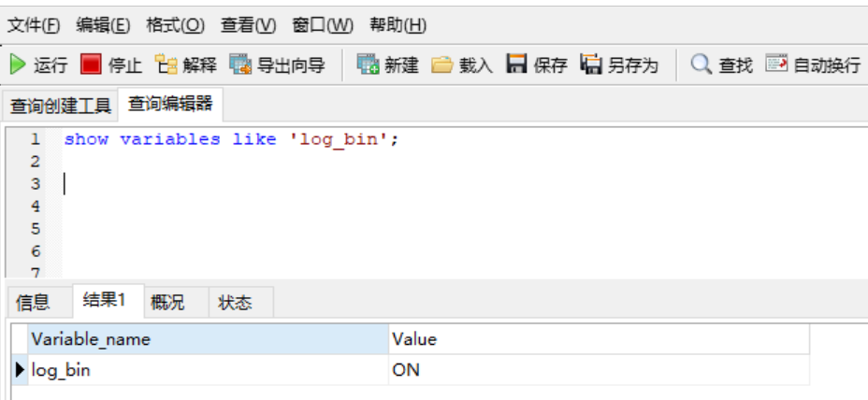Click the Explain (解释) toolbar icon
Viewport: 868px width, 400px height.
coord(166,64)
